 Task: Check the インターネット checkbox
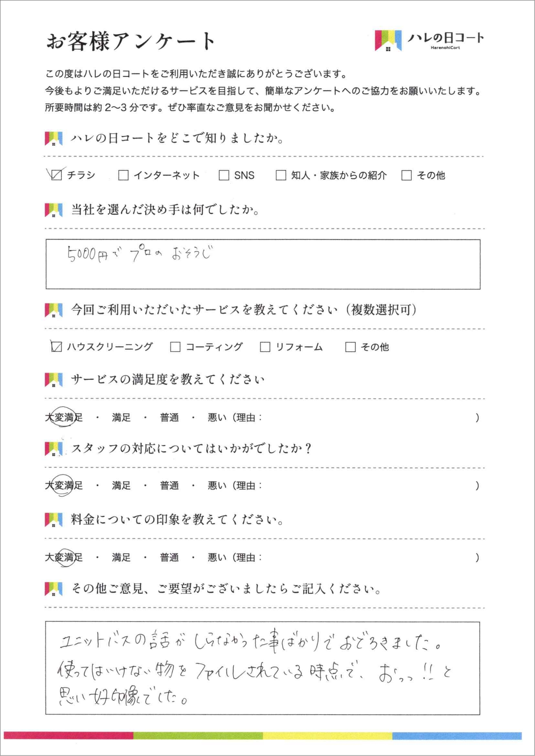point(123,175)
